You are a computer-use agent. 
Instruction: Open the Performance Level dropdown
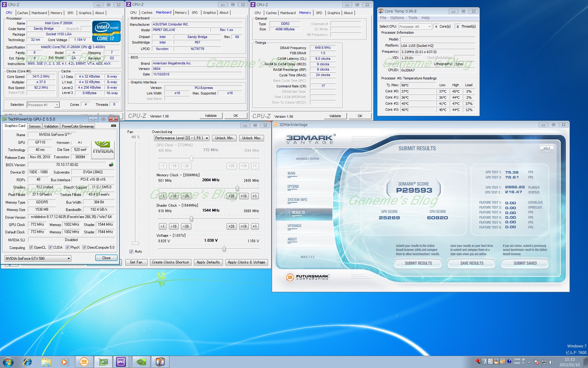[x=182, y=138]
